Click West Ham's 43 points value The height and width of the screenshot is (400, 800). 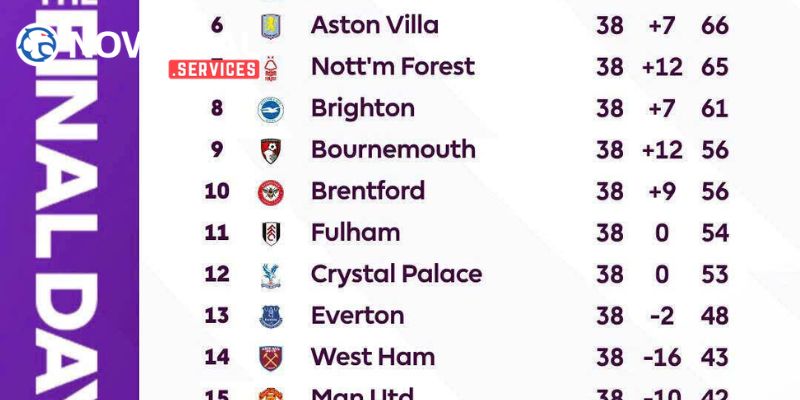point(714,357)
